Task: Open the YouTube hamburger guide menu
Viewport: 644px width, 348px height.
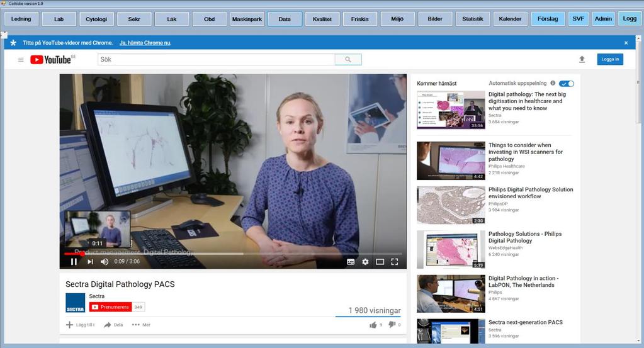Action: 21,60
